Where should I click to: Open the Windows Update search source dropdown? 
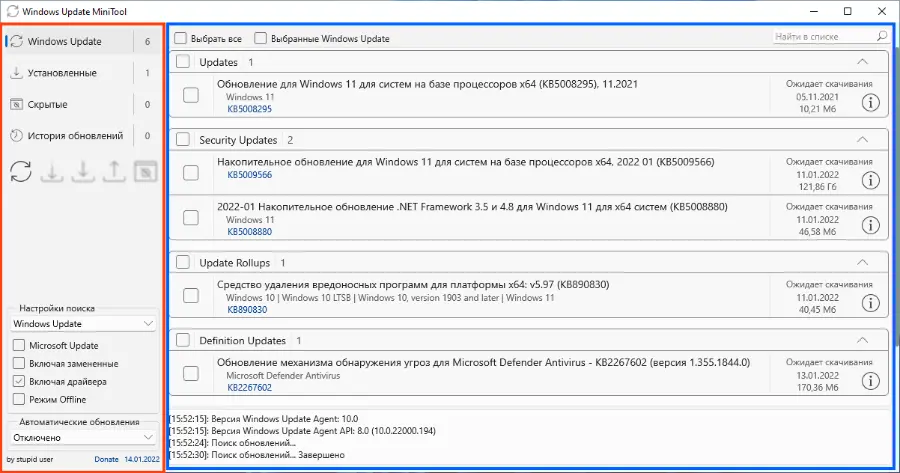tap(83, 324)
